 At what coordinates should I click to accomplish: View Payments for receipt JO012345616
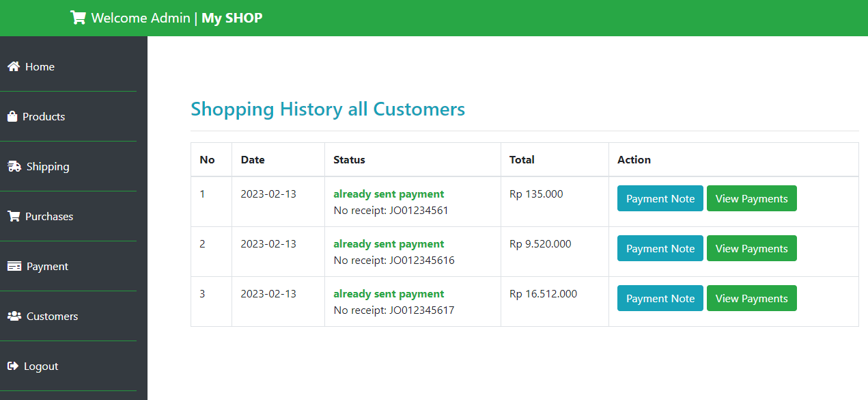(x=751, y=248)
